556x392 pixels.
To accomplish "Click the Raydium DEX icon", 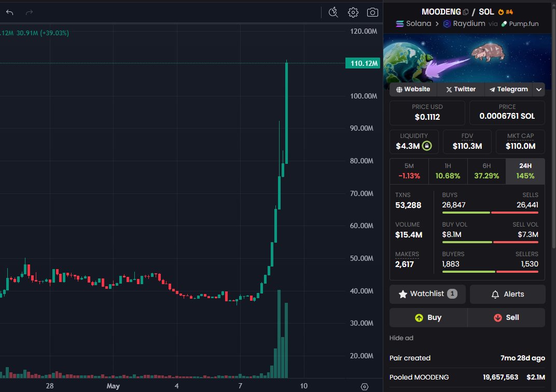I will 447,24.
